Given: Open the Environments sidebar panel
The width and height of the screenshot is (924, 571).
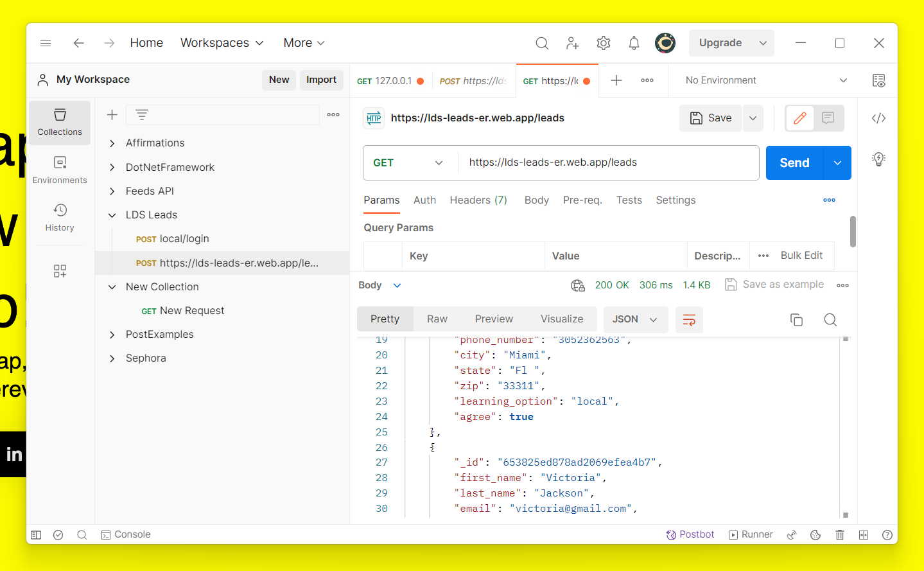Looking at the screenshot, I should 60,170.
